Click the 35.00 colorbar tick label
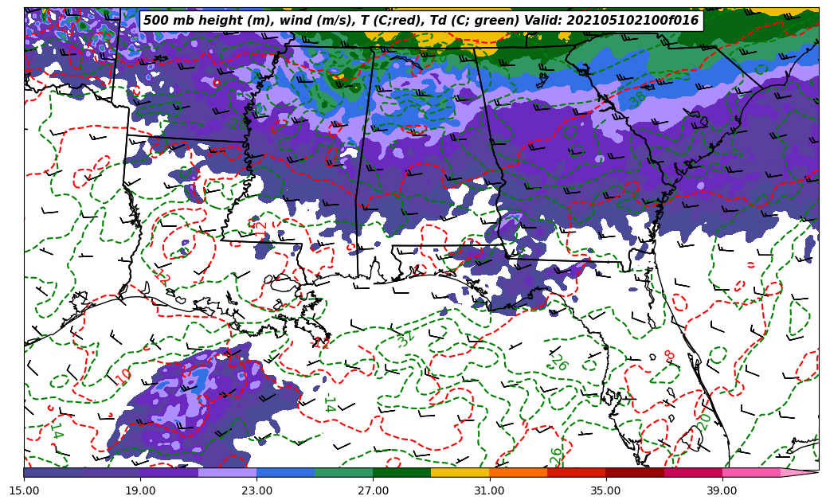Image resolution: width=826 pixels, height=504 pixels. [x=605, y=490]
